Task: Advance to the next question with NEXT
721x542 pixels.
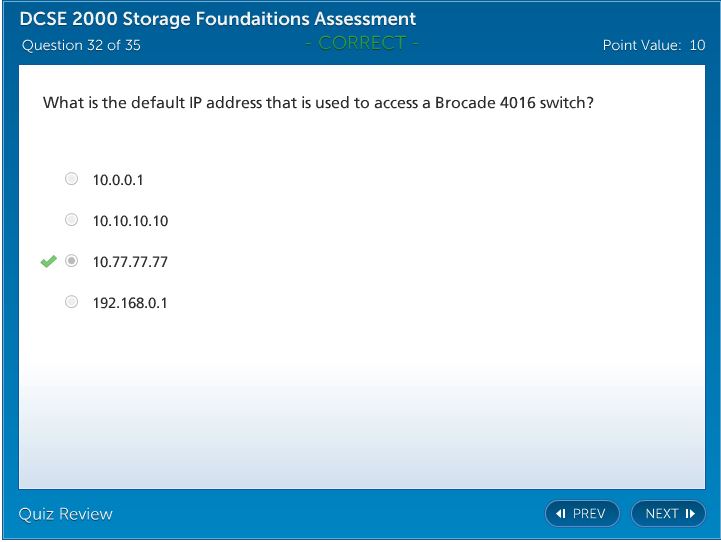Action: pos(668,514)
